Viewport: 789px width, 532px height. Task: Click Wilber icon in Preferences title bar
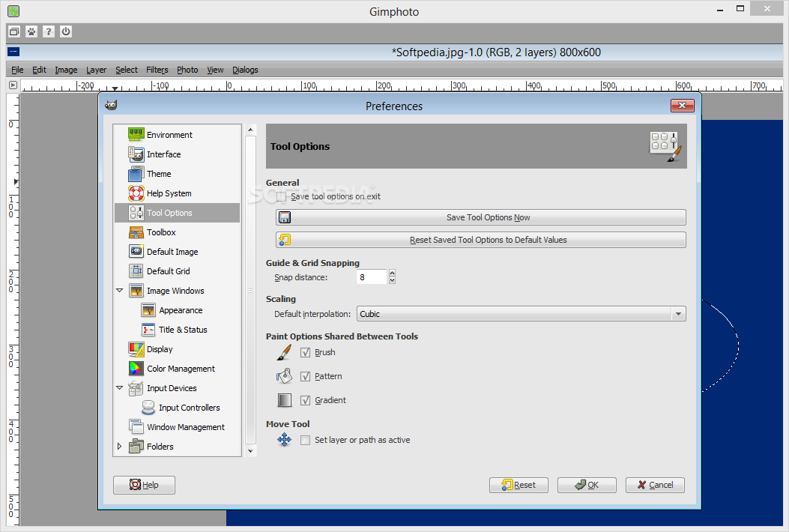(111, 105)
